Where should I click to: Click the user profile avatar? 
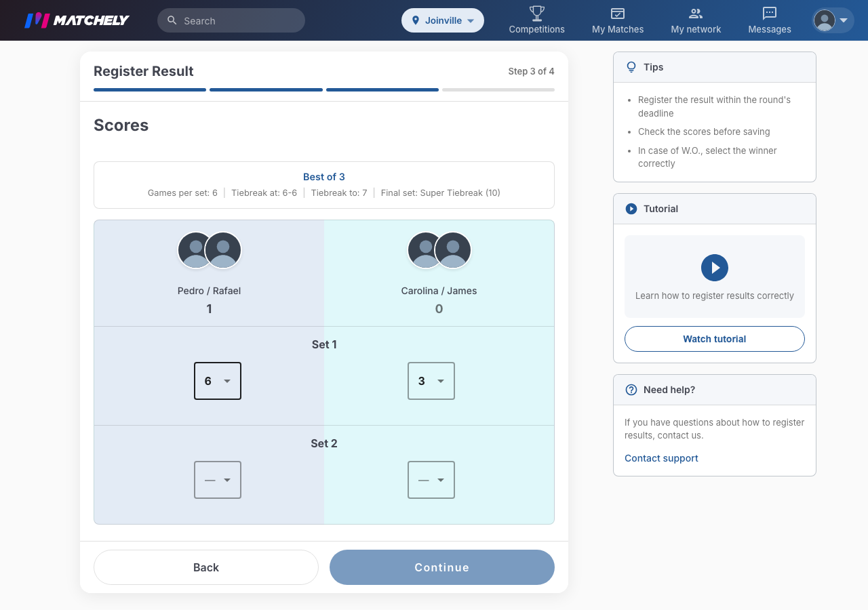[825, 20]
